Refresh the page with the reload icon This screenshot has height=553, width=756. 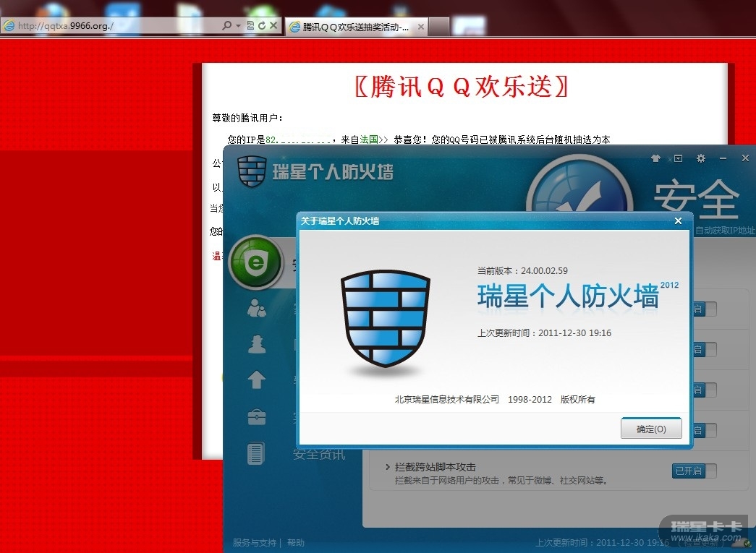click(x=262, y=25)
